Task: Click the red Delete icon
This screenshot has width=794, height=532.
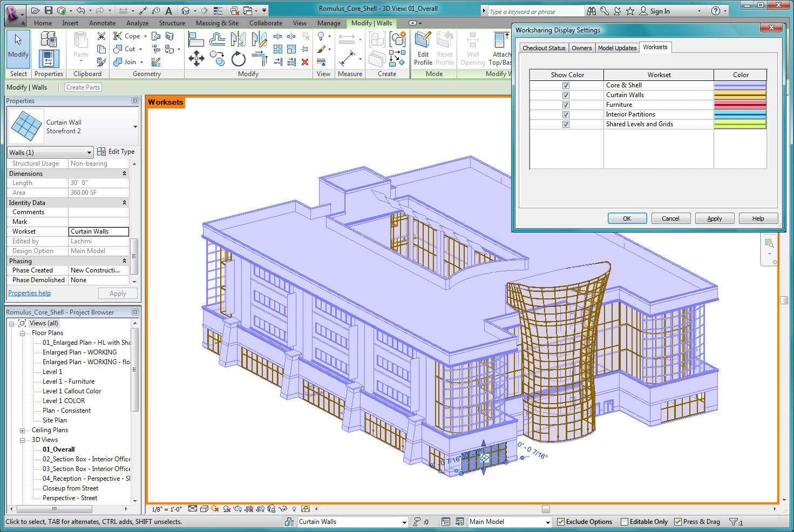Action: pos(305,62)
